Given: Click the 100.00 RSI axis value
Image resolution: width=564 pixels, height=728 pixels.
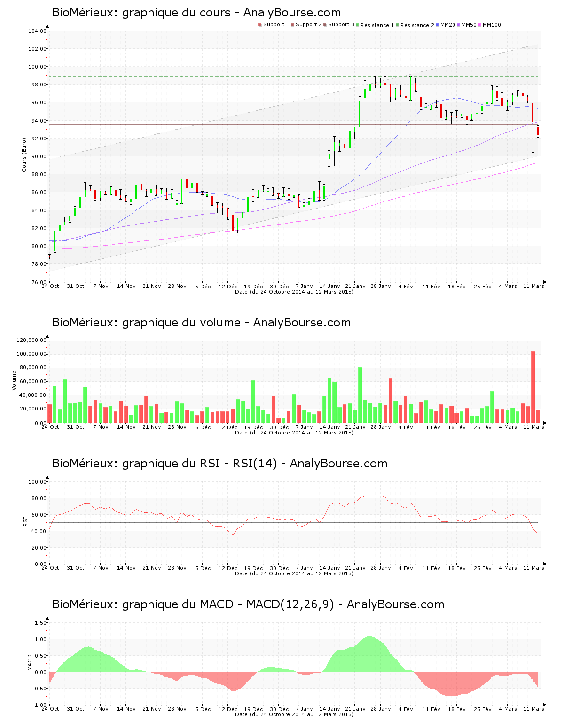Looking at the screenshot, I should pyautogui.click(x=37, y=482).
